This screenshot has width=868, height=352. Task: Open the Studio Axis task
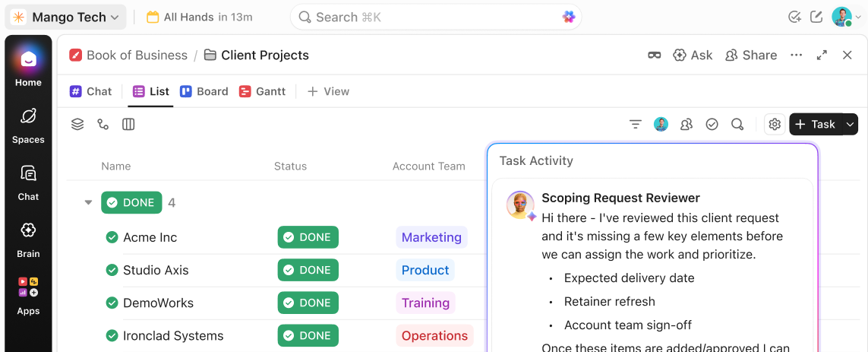156,270
